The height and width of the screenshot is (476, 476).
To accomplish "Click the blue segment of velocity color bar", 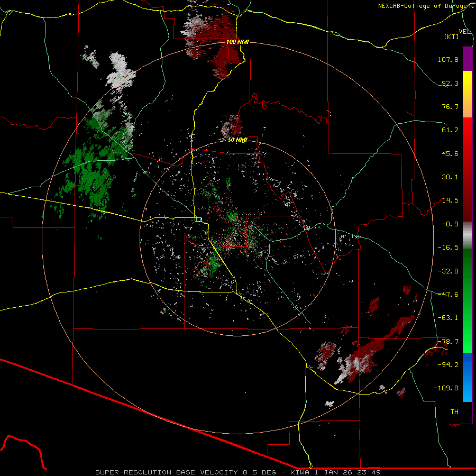I will (x=467, y=377).
